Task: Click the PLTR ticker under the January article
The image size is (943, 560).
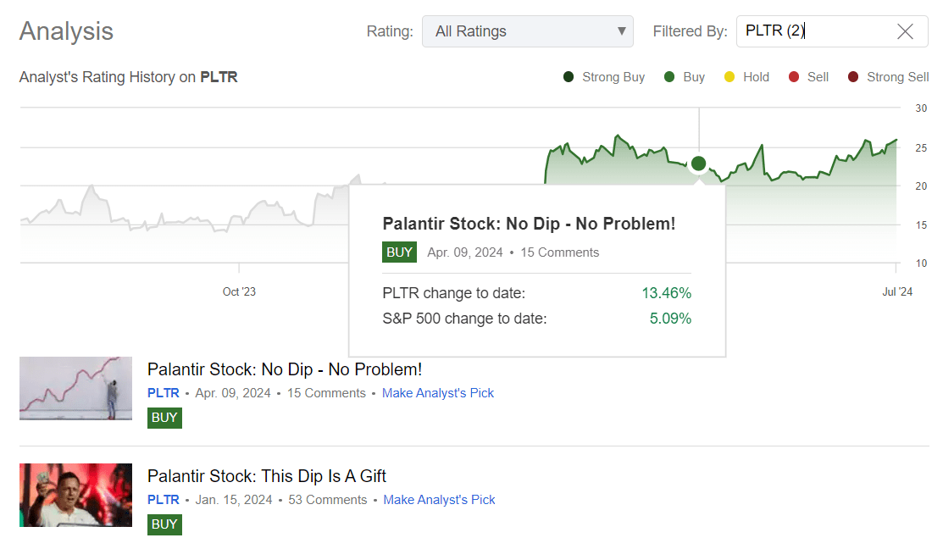Action: 163,500
